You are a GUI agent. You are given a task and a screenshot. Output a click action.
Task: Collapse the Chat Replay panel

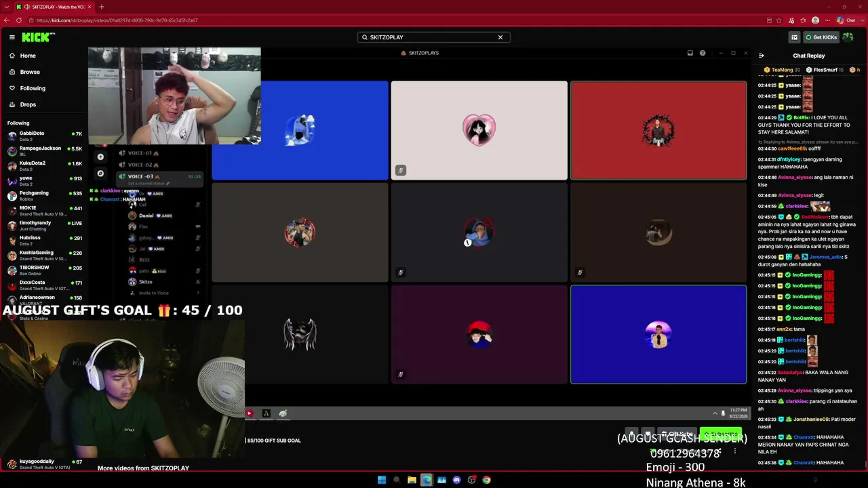761,56
